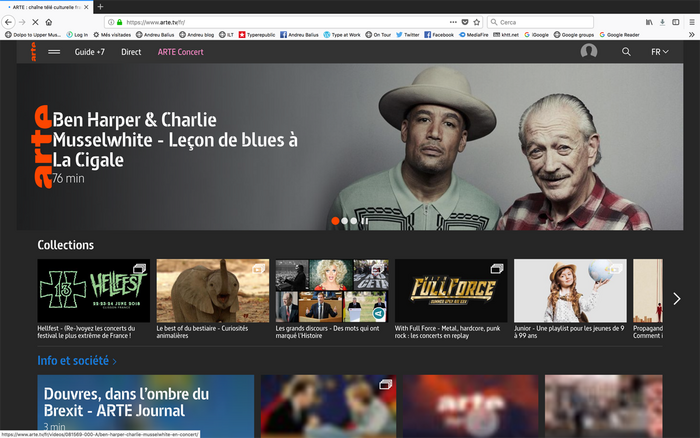Bookmark this page with the star icon

click(476, 22)
